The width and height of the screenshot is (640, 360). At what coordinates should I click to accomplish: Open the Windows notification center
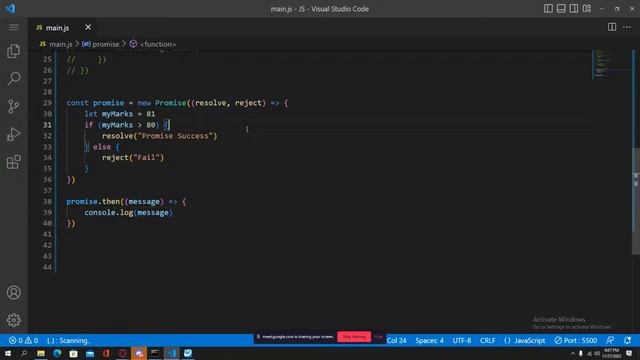point(629,353)
